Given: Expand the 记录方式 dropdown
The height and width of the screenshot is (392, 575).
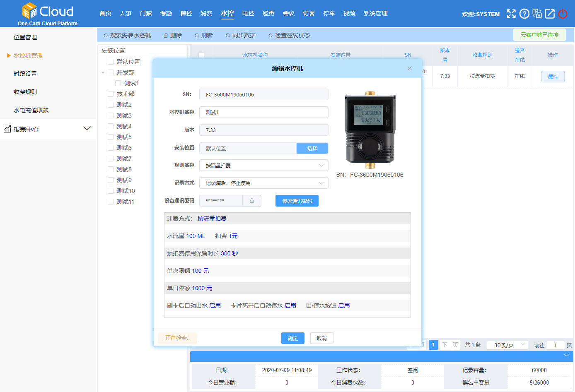Looking at the screenshot, I should coord(263,183).
